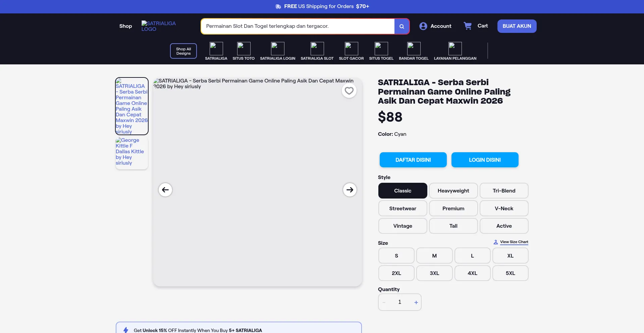This screenshot has width=644, height=333.
Task: Select the Streetwear style option
Action: tap(403, 209)
